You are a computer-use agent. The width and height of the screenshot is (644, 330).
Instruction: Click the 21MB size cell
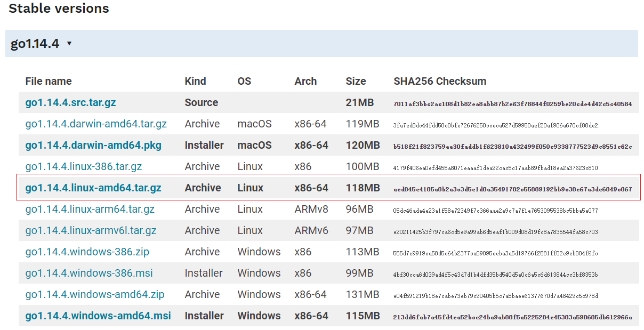click(360, 102)
